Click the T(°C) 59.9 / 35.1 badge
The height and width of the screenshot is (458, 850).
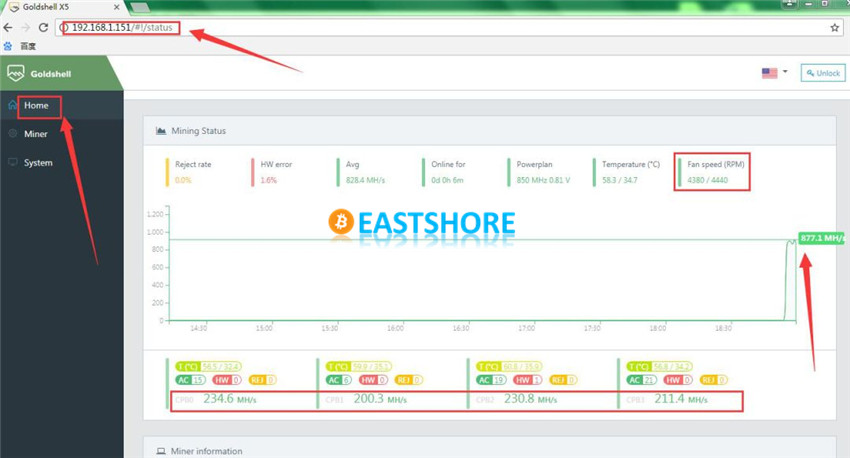click(358, 367)
